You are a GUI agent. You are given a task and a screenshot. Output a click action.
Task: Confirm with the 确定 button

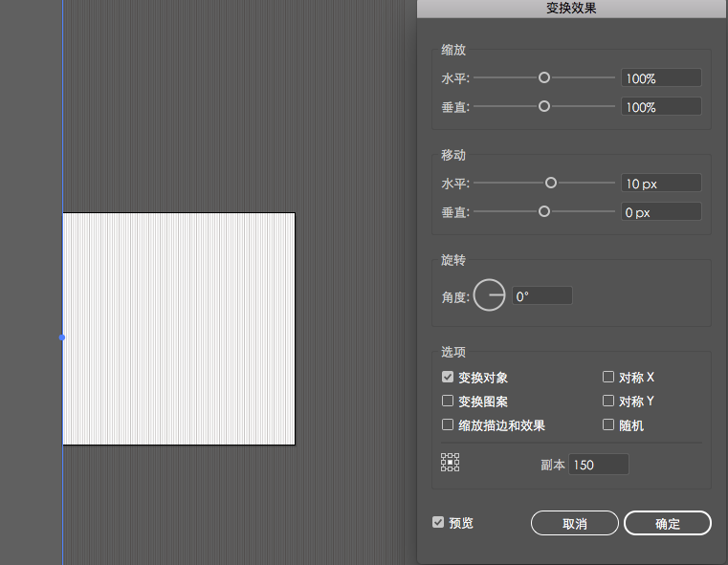point(668,524)
